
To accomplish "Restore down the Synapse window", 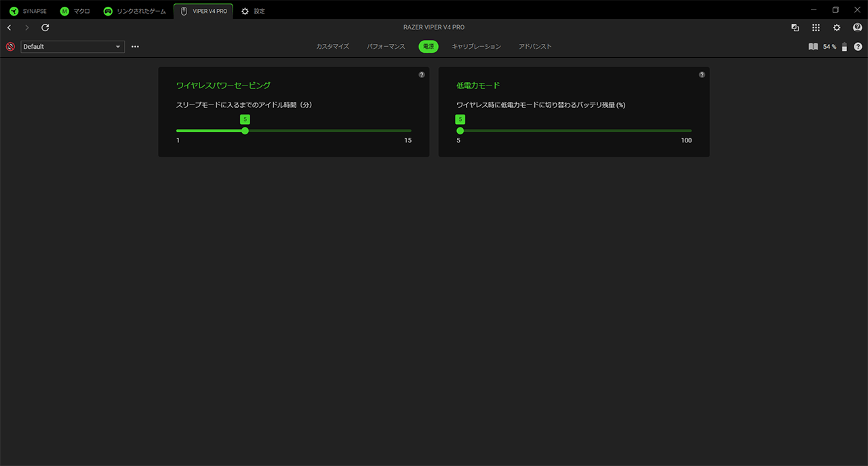I will pos(835,9).
